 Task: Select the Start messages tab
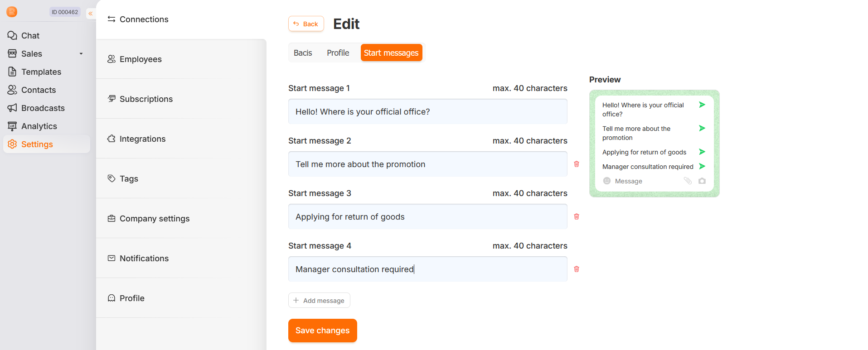[391, 53]
